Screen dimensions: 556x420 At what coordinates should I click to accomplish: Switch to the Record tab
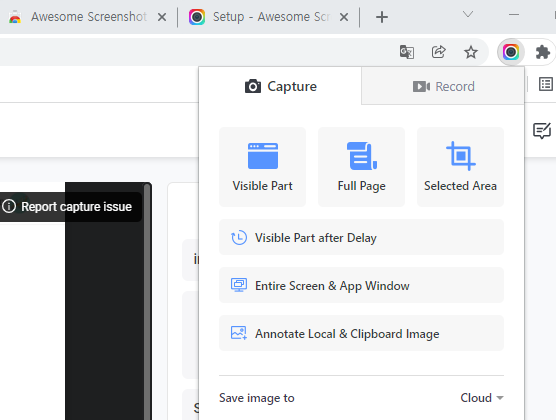pyautogui.click(x=443, y=86)
